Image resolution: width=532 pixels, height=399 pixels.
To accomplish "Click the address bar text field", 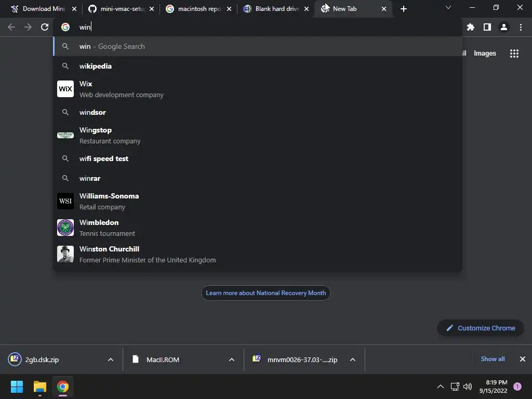I will 258,27.
